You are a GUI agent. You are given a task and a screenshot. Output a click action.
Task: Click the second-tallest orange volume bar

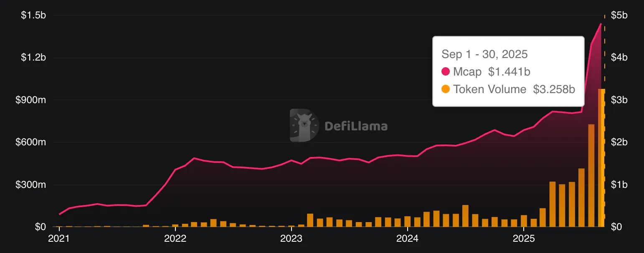point(591,175)
